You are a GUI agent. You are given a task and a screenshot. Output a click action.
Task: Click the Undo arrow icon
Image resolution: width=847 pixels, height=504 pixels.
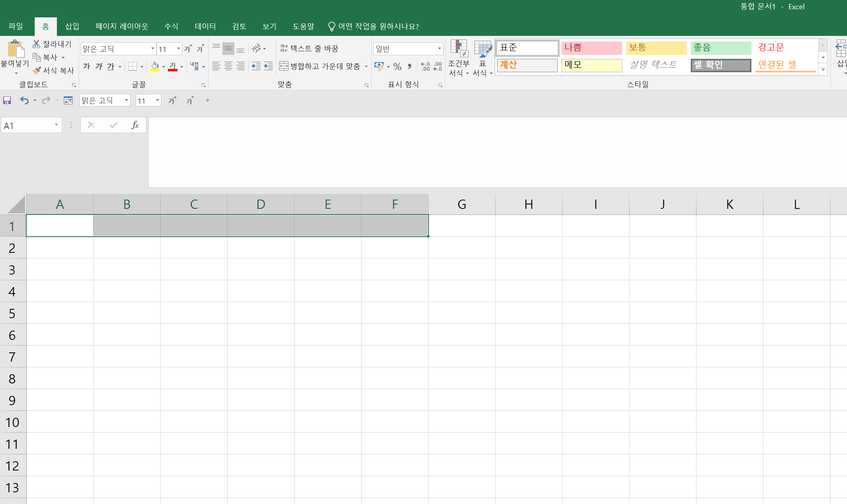tap(24, 100)
